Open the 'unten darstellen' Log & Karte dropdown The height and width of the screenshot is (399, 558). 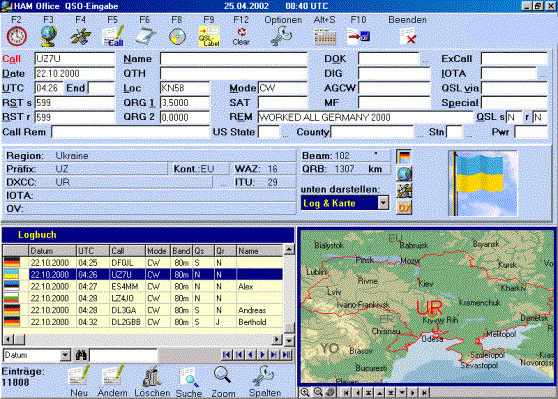coord(383,203)
